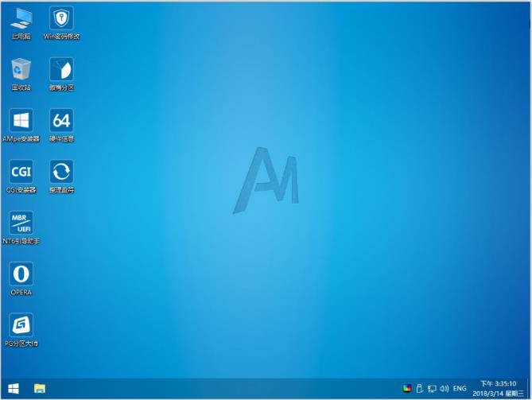The width and height of the screenshot is (532, 400).
Task: Launch the OPERA browser icon
Action: 21,279
